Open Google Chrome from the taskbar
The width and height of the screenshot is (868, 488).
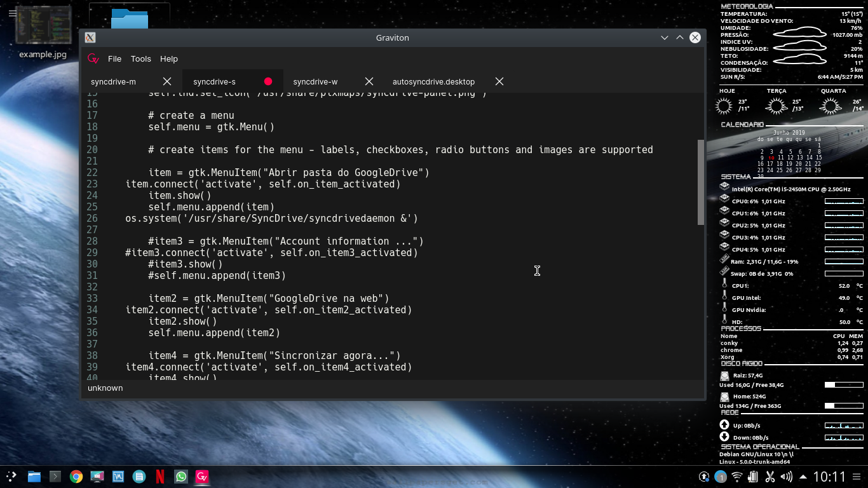tap(76, 476)
